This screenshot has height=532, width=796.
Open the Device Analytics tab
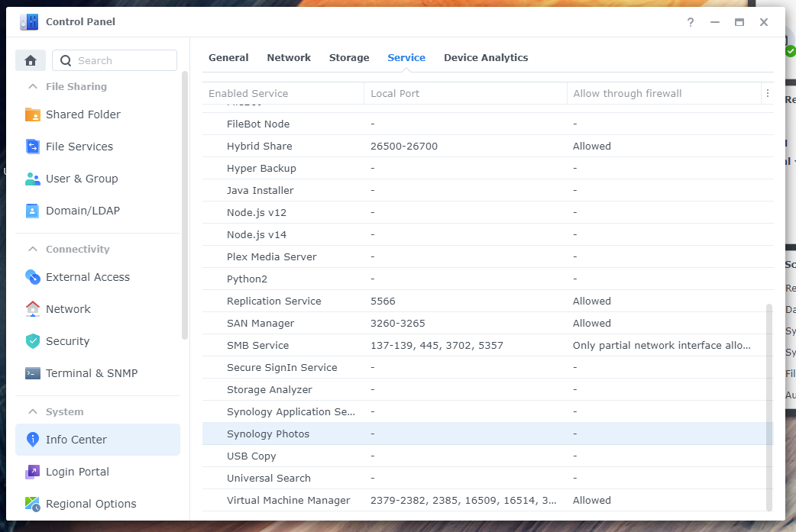(x=486, y=58)
